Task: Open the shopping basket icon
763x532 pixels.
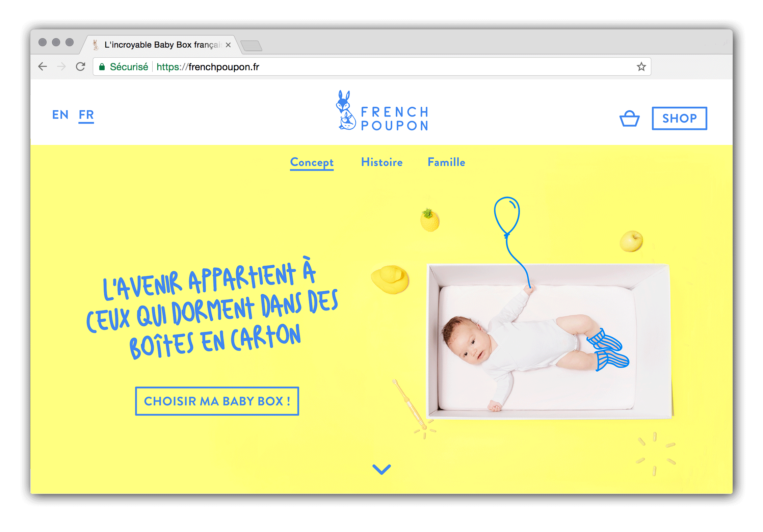Action: point(629,118)
